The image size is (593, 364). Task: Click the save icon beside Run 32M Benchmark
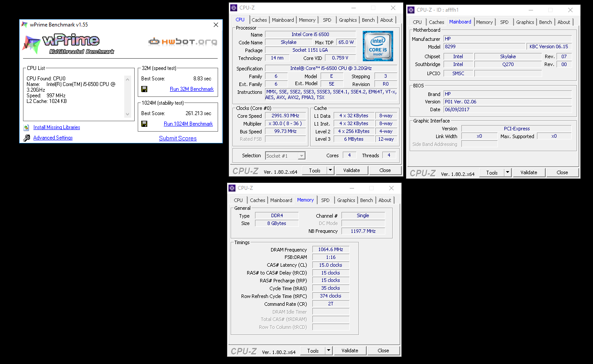pos(144,89)
